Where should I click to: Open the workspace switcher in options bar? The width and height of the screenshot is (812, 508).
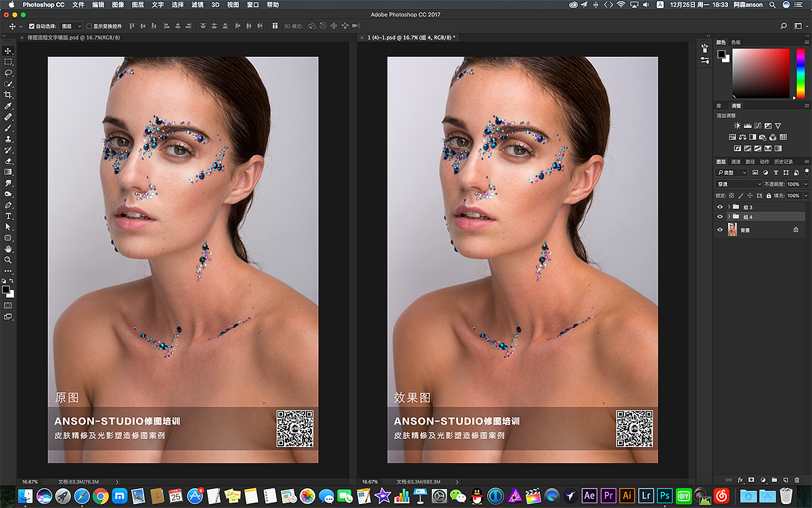click(800, 26)
